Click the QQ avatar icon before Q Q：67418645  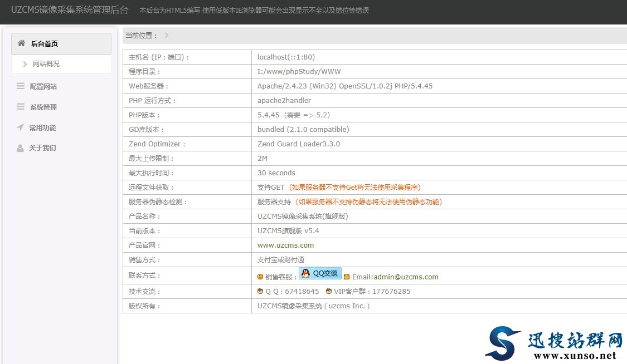point(260,291)
